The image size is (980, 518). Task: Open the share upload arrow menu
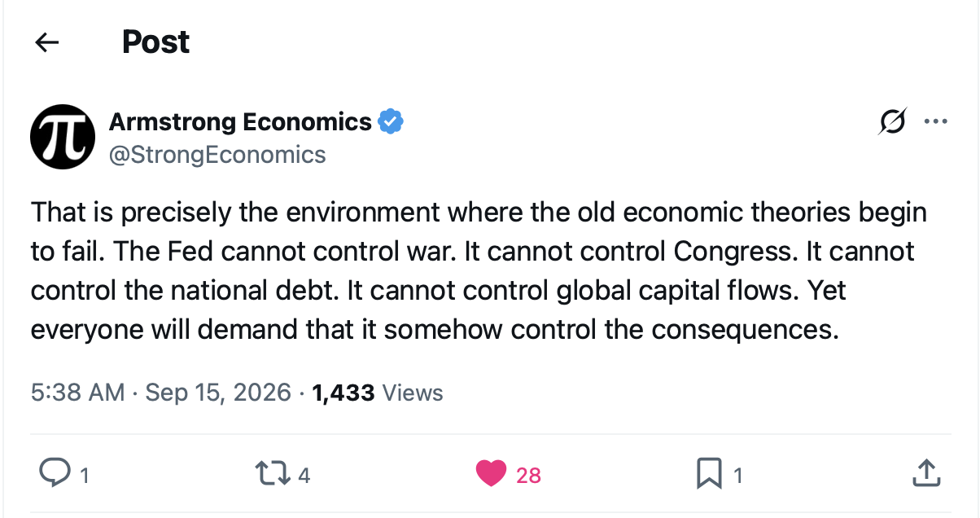[927, 472]
